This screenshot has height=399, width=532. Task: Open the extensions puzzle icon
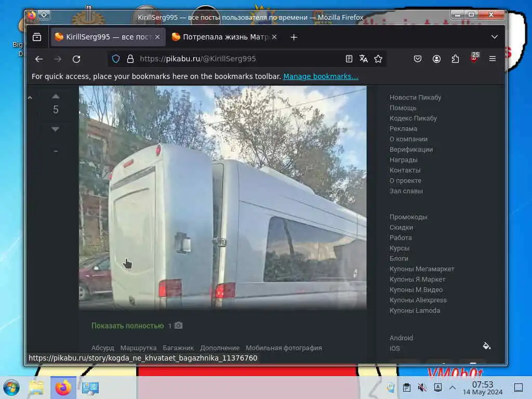455,59
